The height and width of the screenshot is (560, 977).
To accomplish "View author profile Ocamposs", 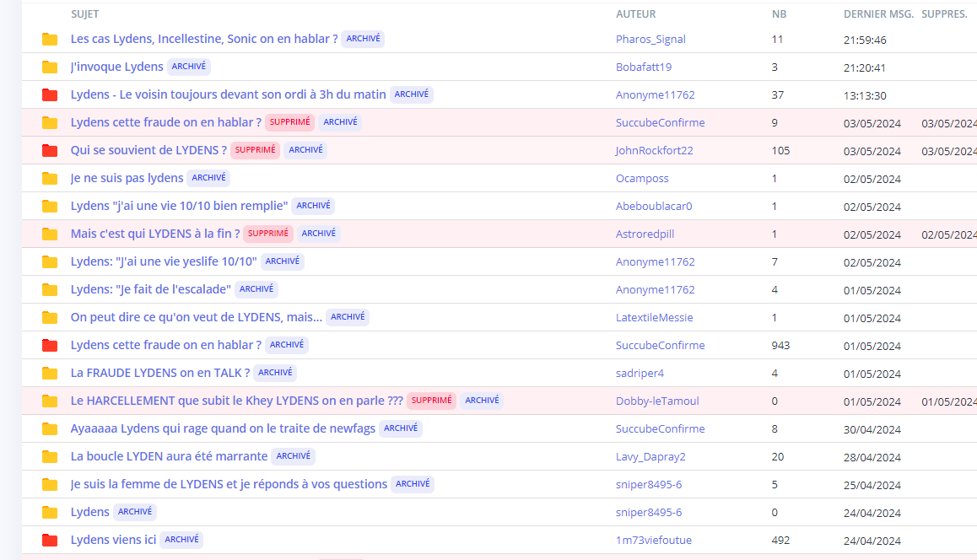I will click(x=642, y=179).
